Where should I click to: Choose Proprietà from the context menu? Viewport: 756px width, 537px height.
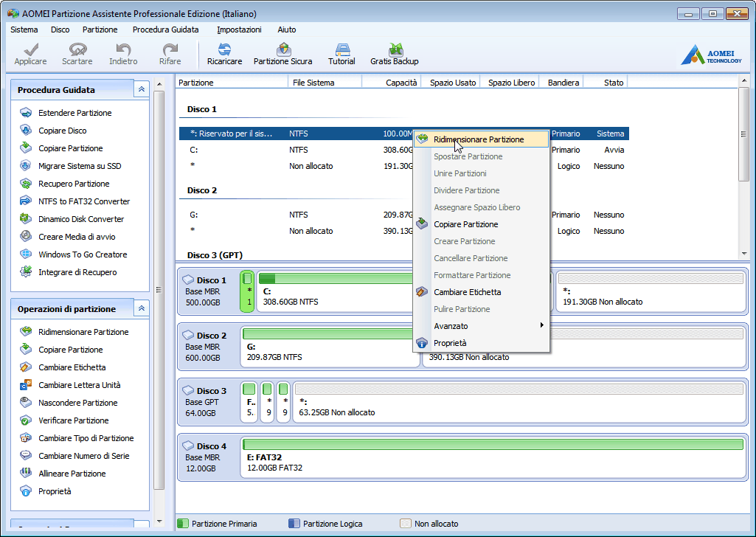click(450, 343)
